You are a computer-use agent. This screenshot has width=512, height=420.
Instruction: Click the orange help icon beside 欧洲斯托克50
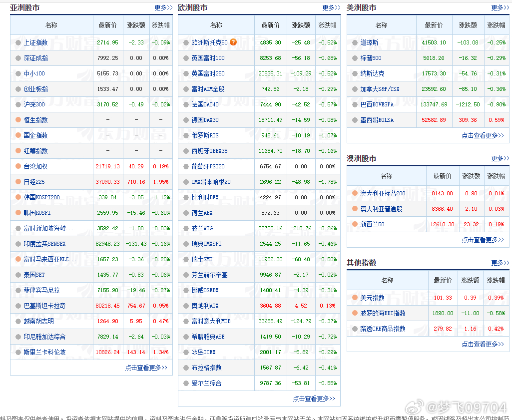tap(233, 42)
